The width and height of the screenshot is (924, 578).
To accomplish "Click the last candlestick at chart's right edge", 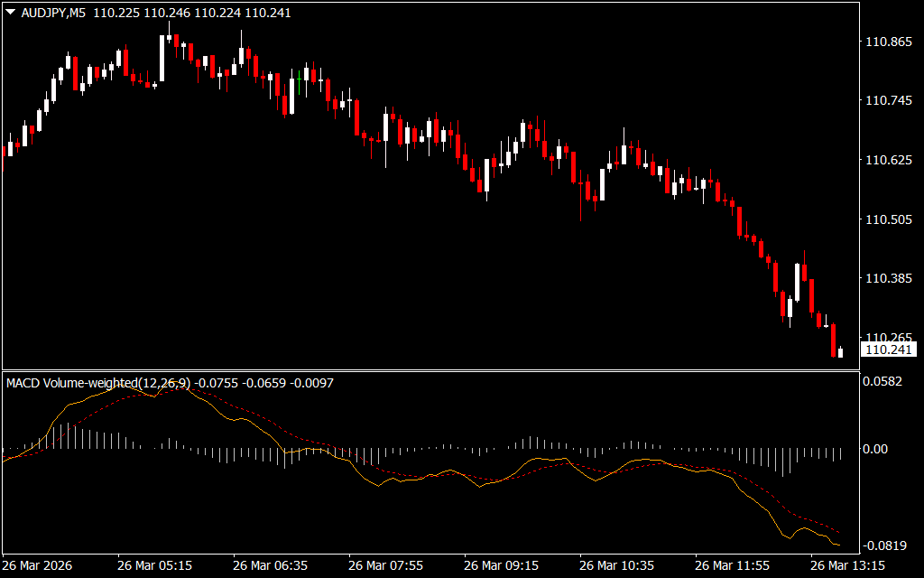I will 841,352.
